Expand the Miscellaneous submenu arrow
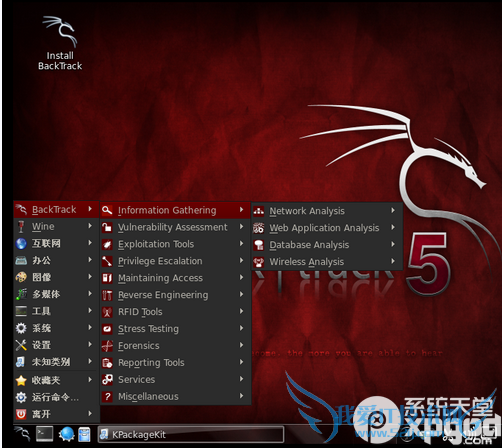The width and height of the screenshot is (502, 448). point(241,396)
